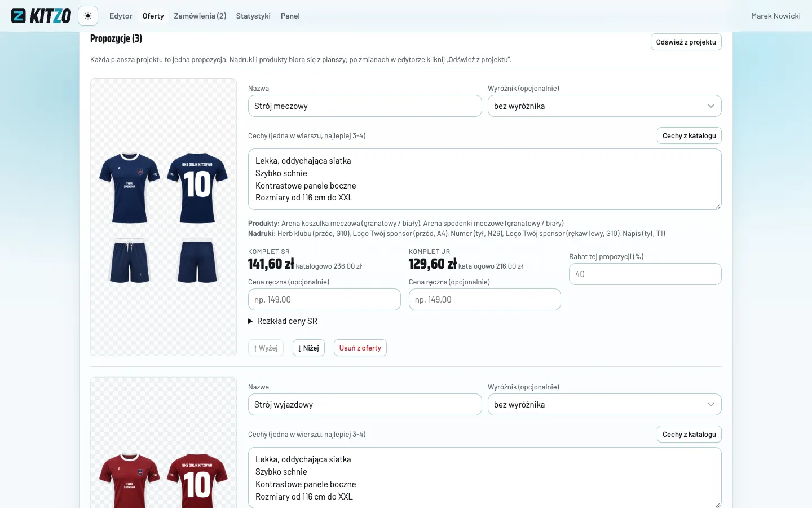
Task: Open Zamówienia (2) tab
Action: click(200, 16)
